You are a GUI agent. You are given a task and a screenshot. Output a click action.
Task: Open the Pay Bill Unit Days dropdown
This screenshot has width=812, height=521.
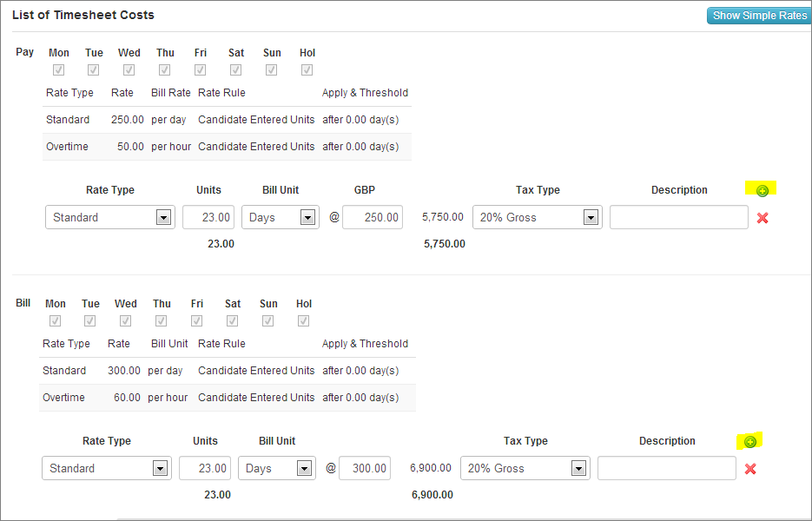tap(281, 217)
